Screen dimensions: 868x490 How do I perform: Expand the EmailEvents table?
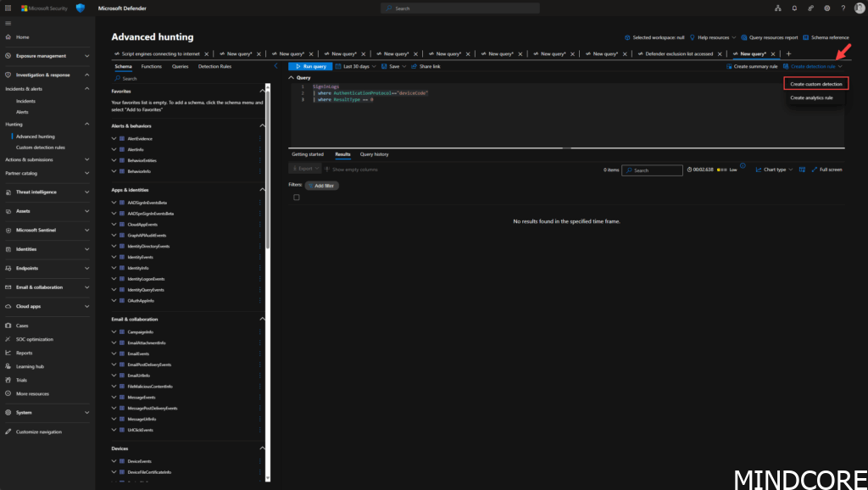point(114,354)
